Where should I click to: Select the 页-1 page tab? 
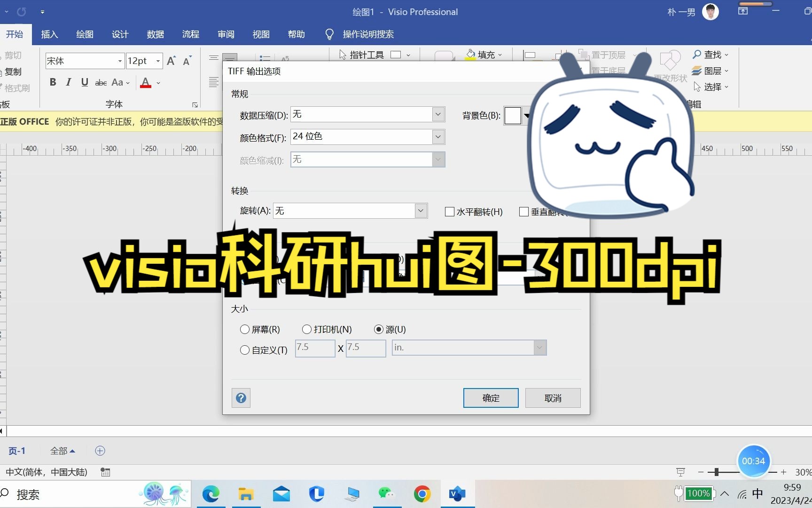pos(17,451)
